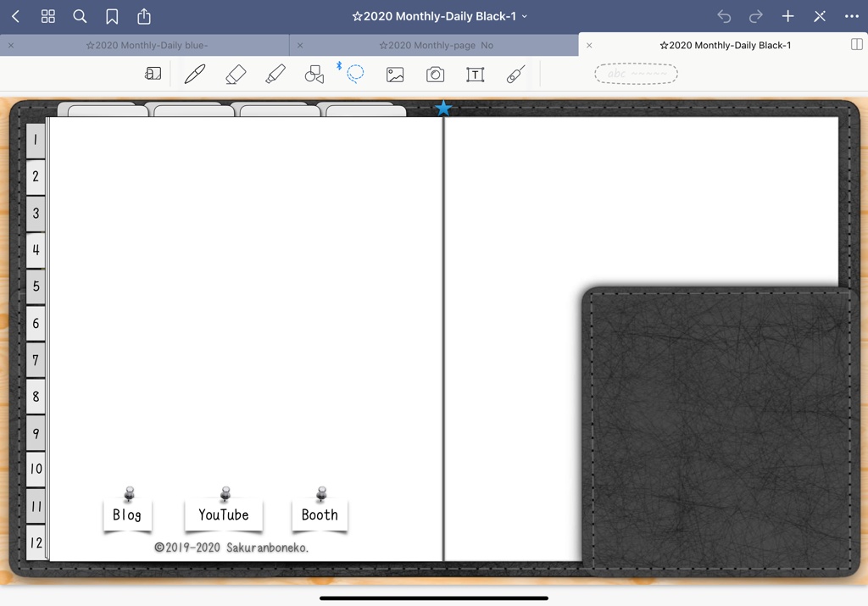
Task: Toggle read-only mode with the crossed pen icon
Action: [x=820, y=17]
